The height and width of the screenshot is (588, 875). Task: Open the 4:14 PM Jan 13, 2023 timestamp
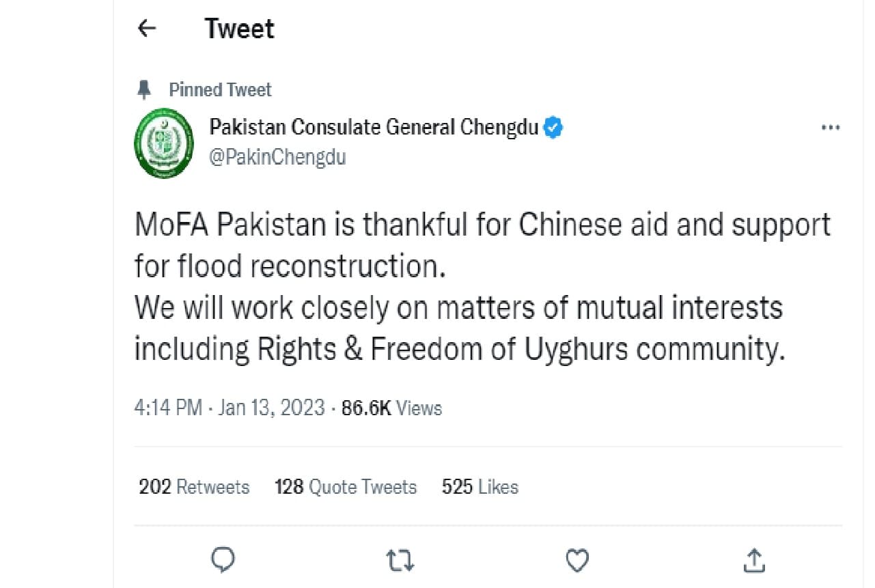coord(230,408)
